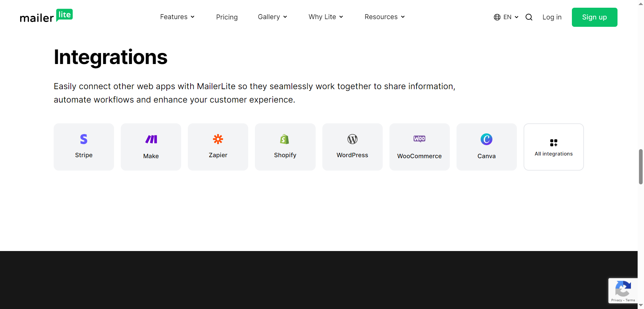Open the Stripe integration label
Screen dimensions: 644x309
[84, 155]
